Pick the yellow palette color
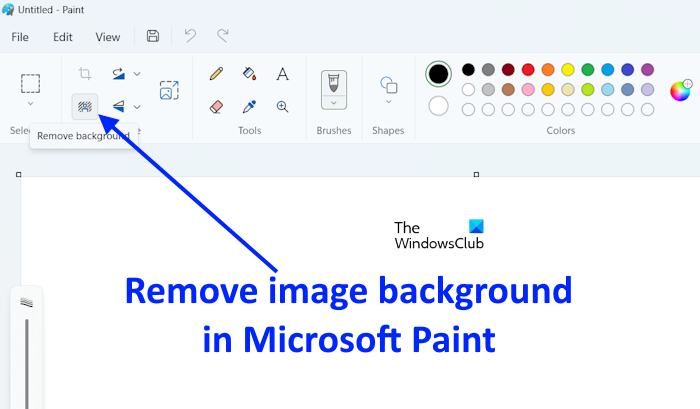 click(568, 70)
